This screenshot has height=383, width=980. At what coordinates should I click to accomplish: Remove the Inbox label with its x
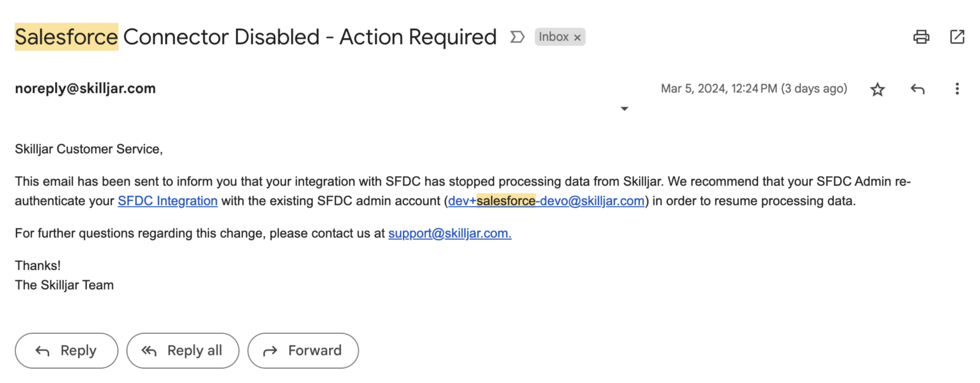[577, 37]
